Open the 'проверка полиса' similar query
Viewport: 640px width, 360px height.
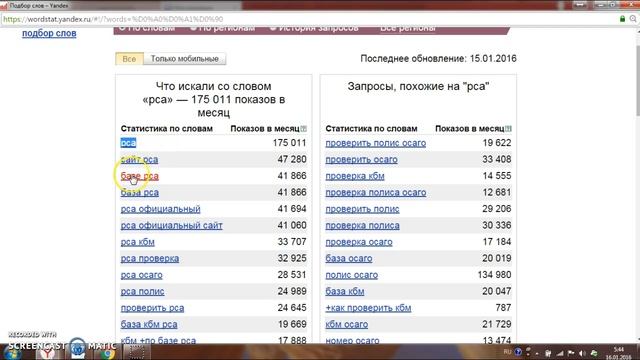(362, 225)
